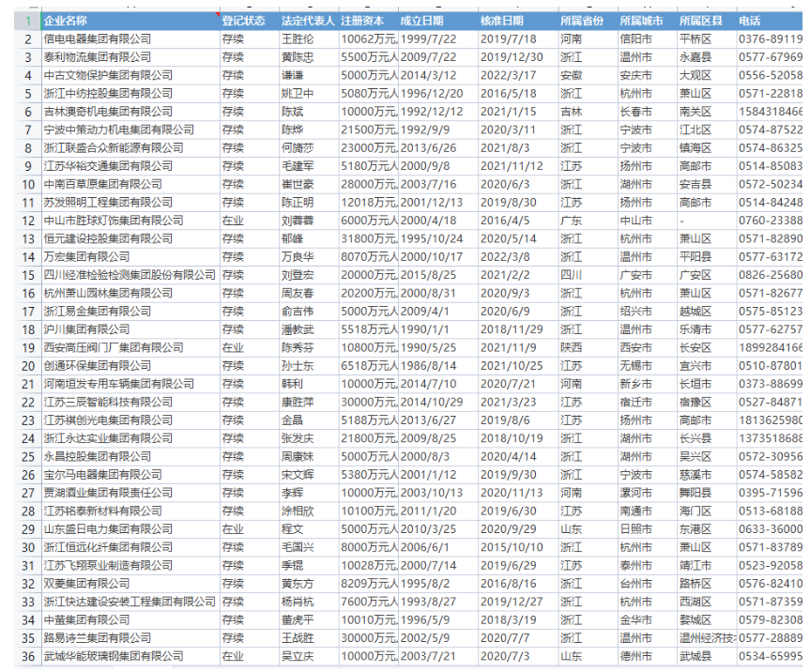The image size is (810, 672).
Task: Click legal representative cell 王胜伦
Action: point(309,39)
